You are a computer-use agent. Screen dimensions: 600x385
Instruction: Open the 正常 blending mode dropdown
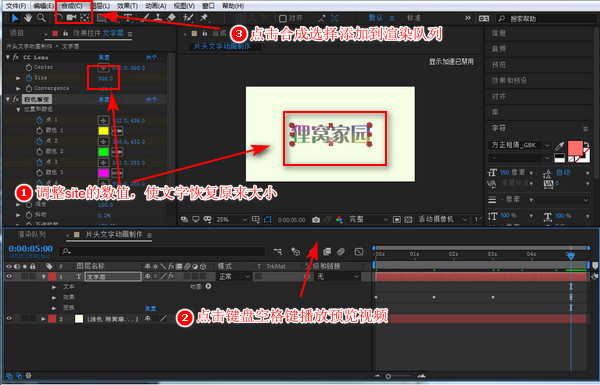coord(234,276)
